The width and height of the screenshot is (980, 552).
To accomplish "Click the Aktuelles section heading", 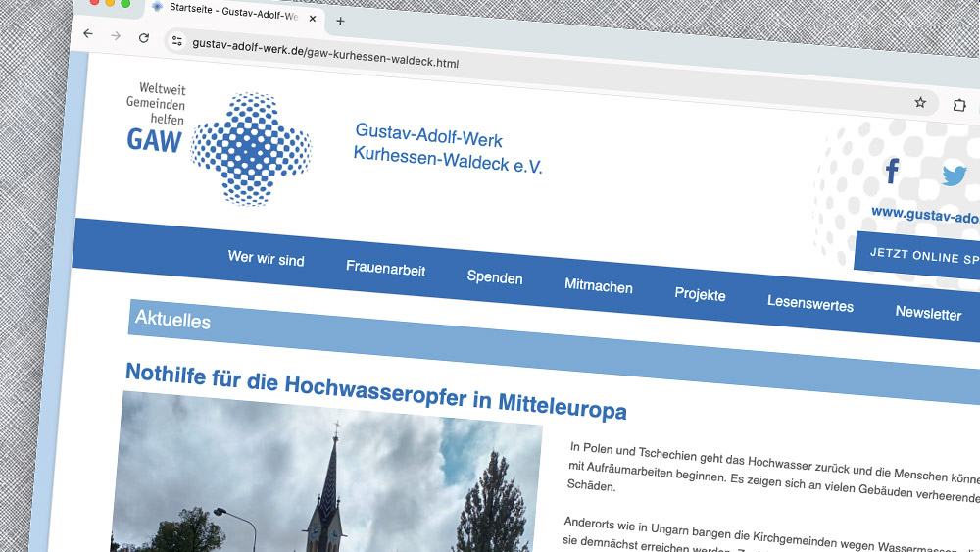I will 173,319.
